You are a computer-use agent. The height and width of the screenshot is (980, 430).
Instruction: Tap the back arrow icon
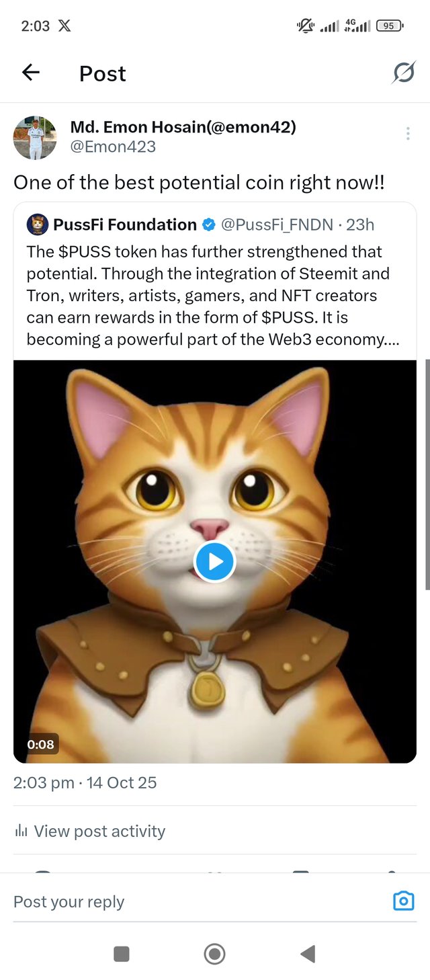[31, 73]
